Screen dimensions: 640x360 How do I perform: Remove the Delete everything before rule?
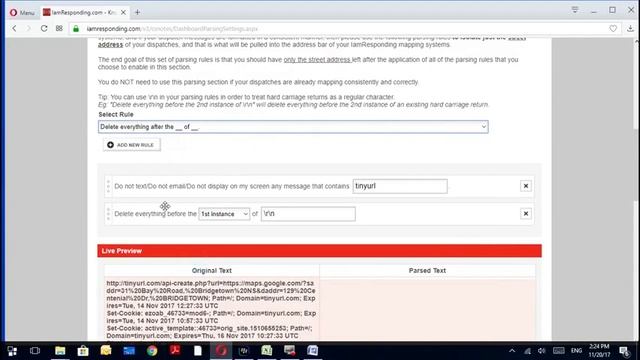pos(526,214)
